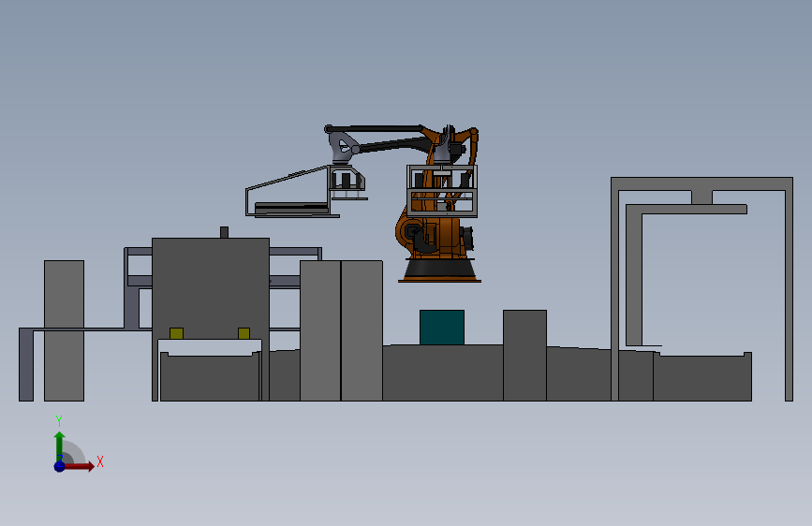Select the dark block right of teal box
812x526 pixels.
[x=524, y=355]
